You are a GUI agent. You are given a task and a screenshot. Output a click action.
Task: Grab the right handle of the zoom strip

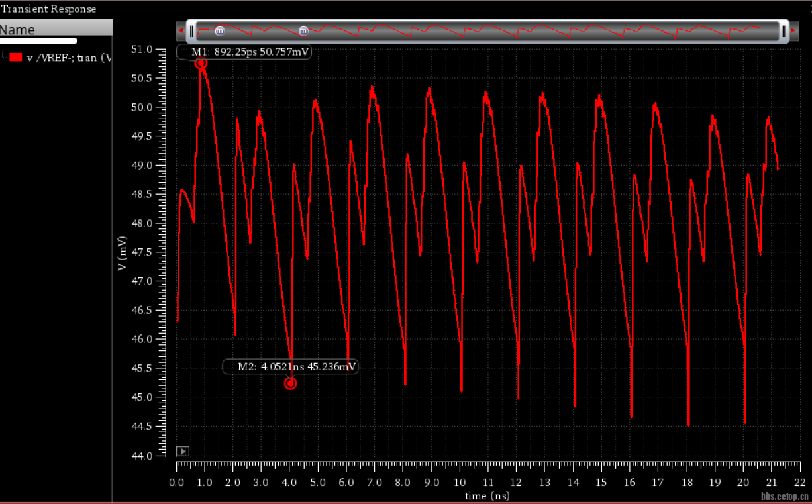click(784, 31)
